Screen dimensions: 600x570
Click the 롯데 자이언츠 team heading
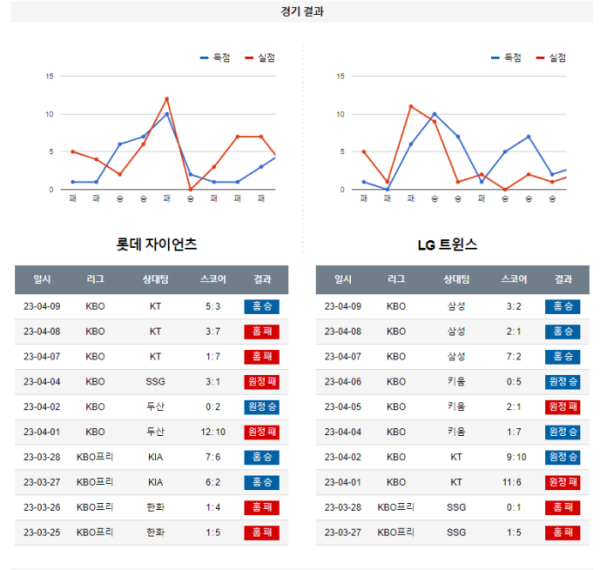(157, 244)
